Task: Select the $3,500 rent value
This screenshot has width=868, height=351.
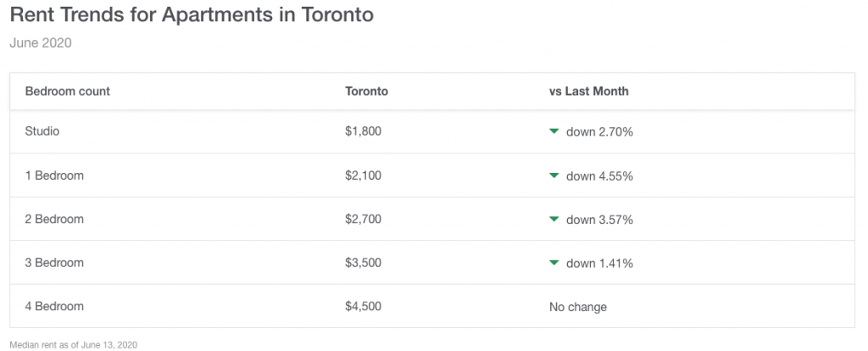Action: point(363,263)
